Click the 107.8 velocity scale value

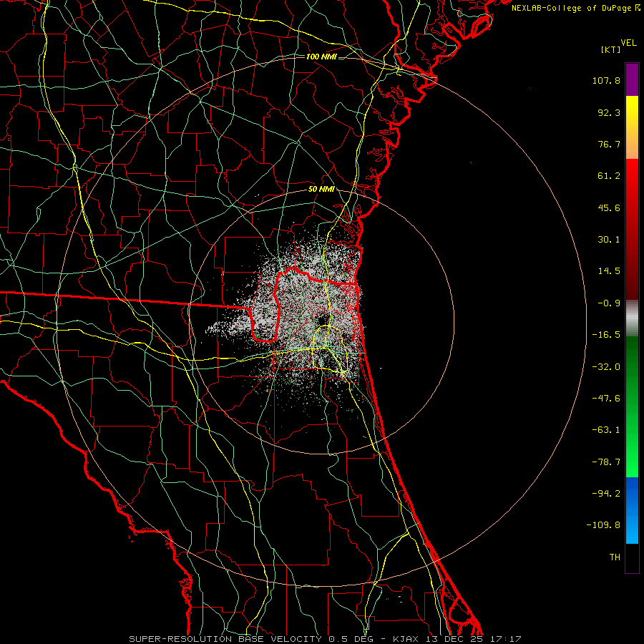[606, 80]
